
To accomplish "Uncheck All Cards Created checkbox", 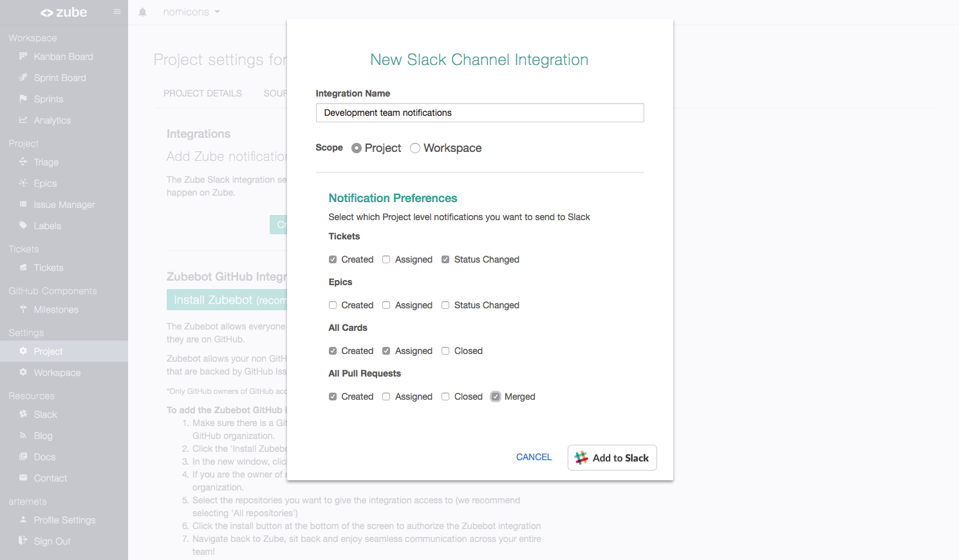I will 333,351.
